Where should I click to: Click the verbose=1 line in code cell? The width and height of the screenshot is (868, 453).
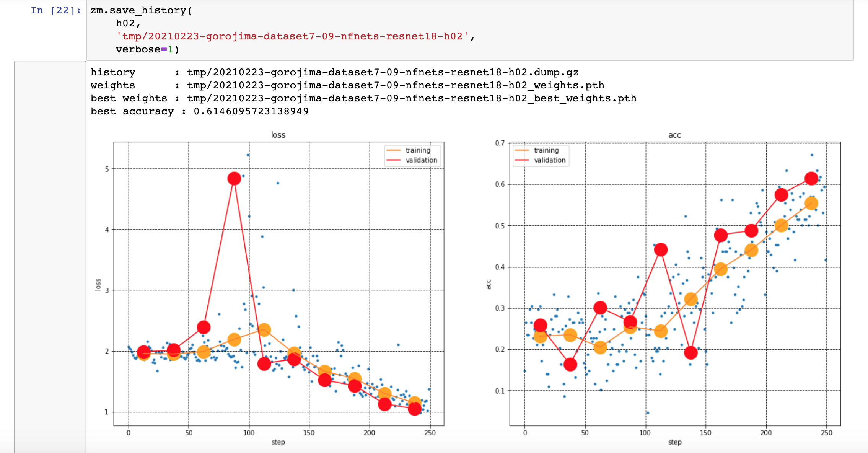pyautogui.click(x=147, y=49)
